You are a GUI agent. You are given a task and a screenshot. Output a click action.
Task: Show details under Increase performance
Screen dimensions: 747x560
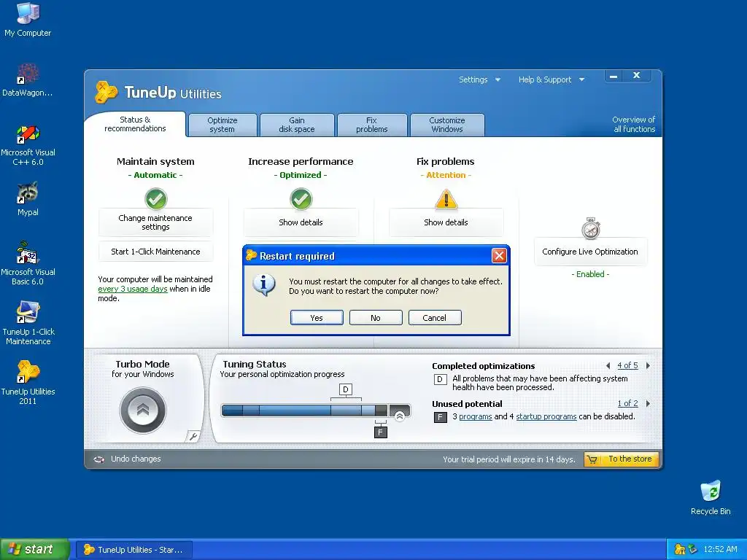(x=301, y=222)
